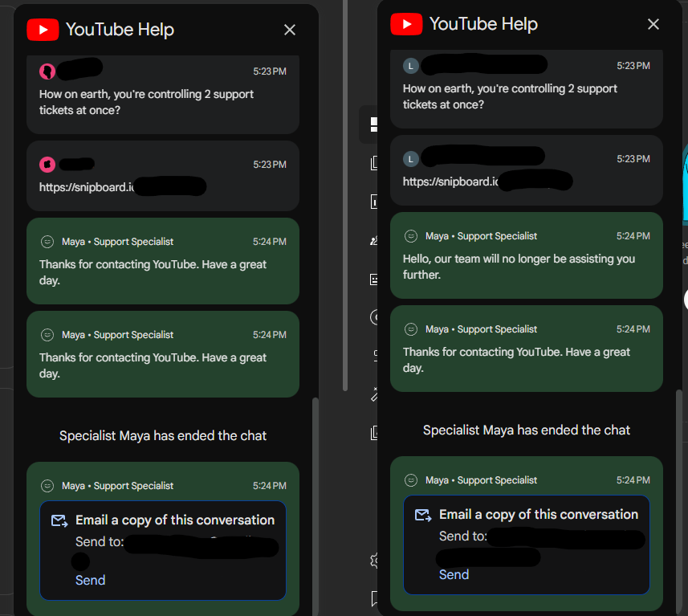Screen dimensions: 688x616
Task: Click 'Send to:' label in right email card
Action: coord(463,536)
